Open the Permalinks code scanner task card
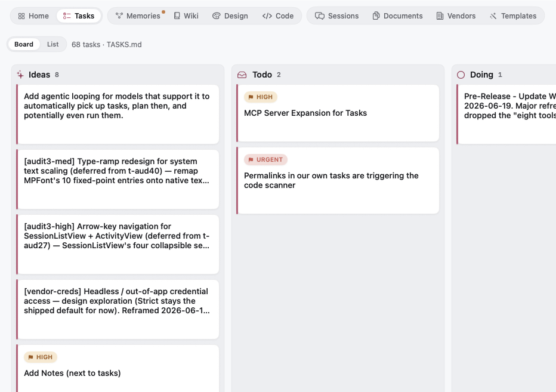Image resolution: width=556 pixels, height=392 pixels. pos(338,181)
